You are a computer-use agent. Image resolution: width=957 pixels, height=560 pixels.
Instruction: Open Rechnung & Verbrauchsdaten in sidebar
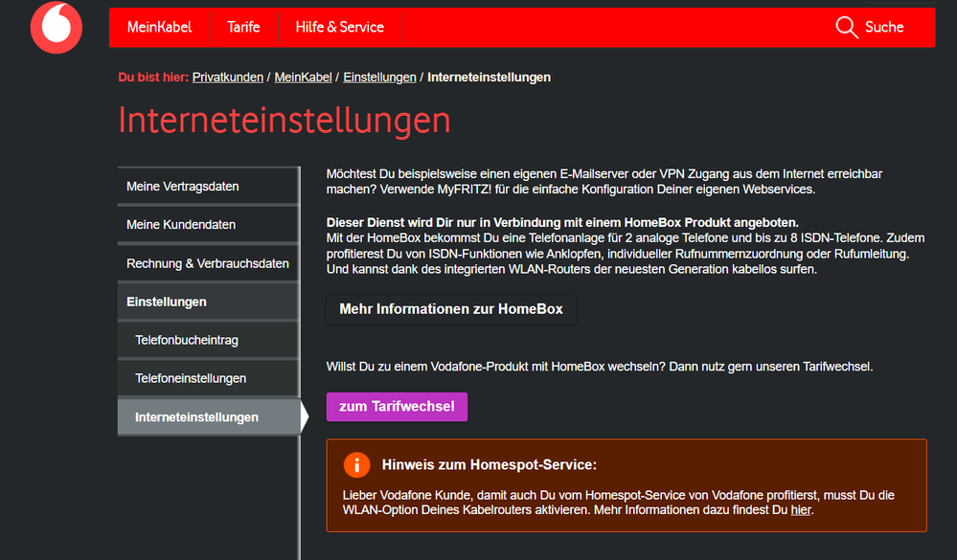(208, 263)
